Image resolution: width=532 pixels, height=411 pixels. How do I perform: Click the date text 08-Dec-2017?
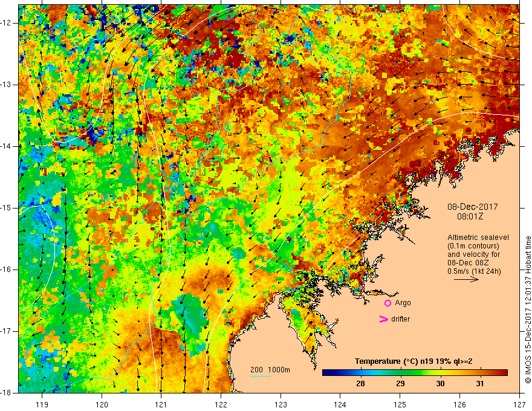pos(472,207)
